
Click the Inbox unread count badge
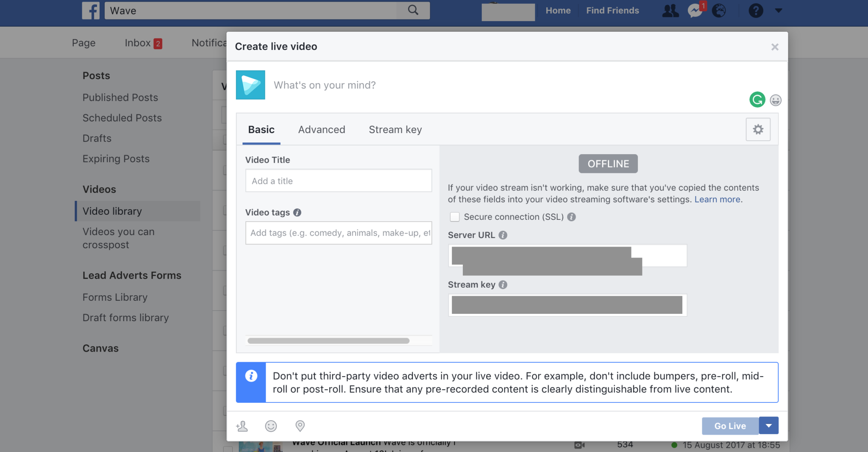tap(158, 44)
